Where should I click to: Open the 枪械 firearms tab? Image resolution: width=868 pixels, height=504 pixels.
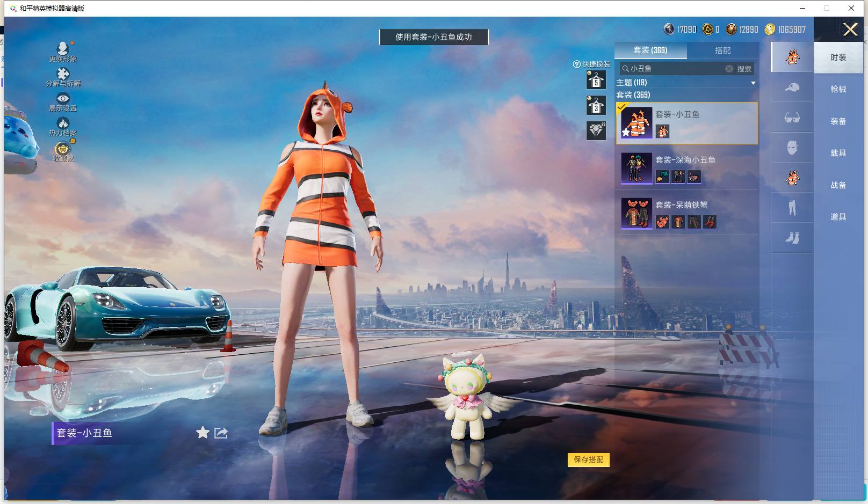(838, 89)
